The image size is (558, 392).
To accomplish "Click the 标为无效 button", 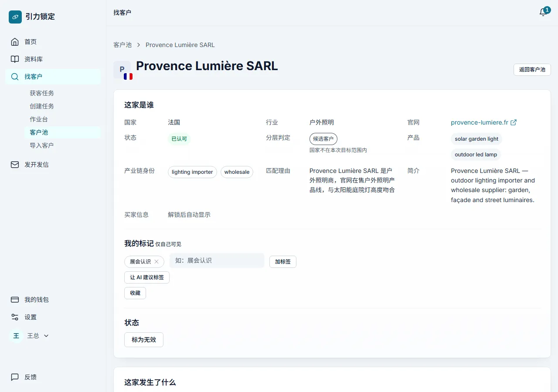I will click(144, 340).
